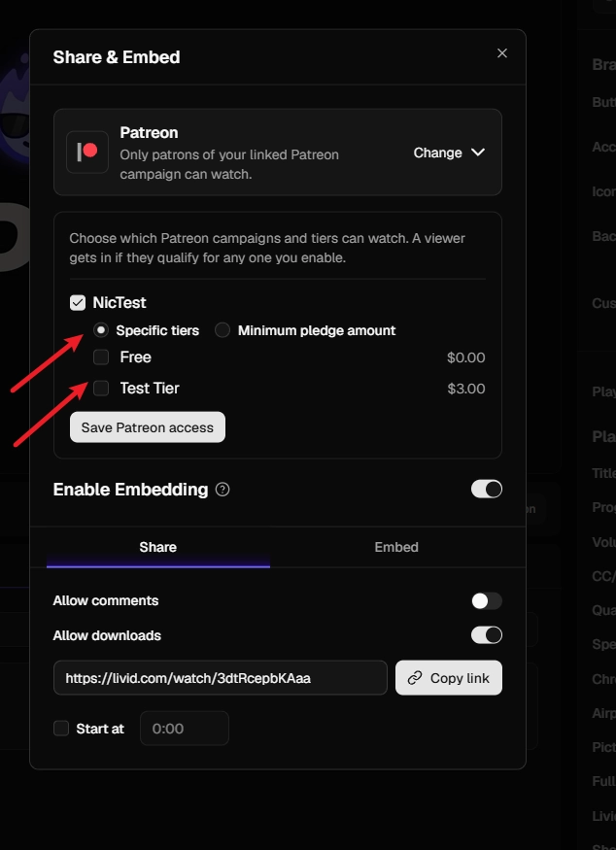This screenshot has height=850, width=616.
Task: Turn on the Allow comments toggle
Action: pos(487,600)
